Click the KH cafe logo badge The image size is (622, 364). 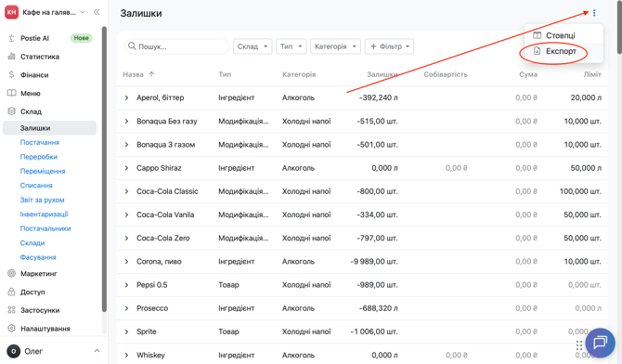[x=11, y=12]
